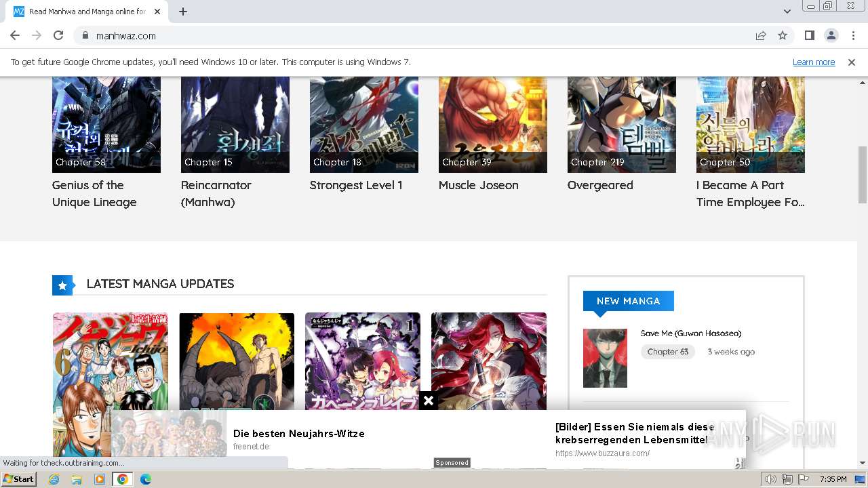868x488 pixels.
Task: Open the Learn more link
Action: click(814, 62)
